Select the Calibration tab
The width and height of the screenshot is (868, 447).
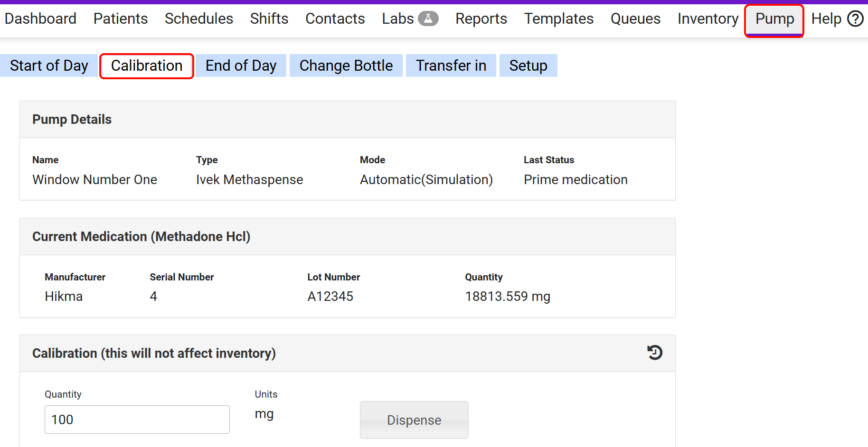pyautogui.click(x=147, y=65)
